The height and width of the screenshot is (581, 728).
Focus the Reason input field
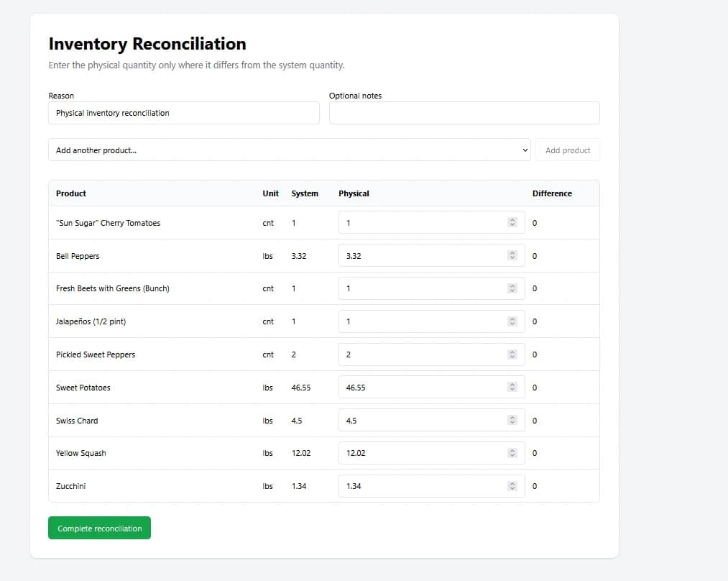point(184,113)
